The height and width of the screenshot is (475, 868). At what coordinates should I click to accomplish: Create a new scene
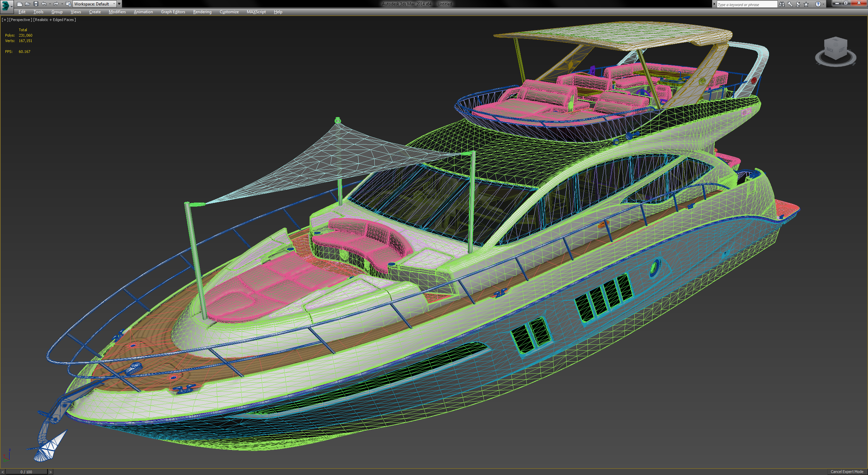20,4
